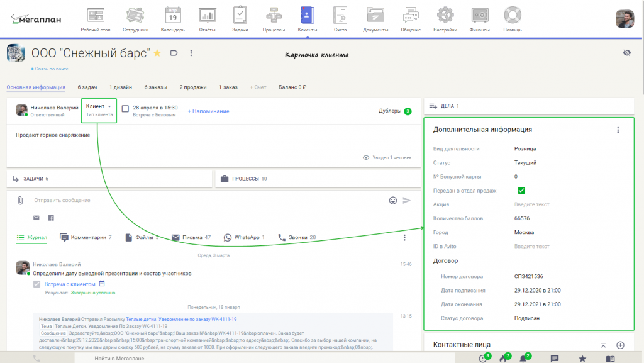This screenshot has width=644, height=363.
Task: Open Клиент type dropdown
Action: click(99, 106)
